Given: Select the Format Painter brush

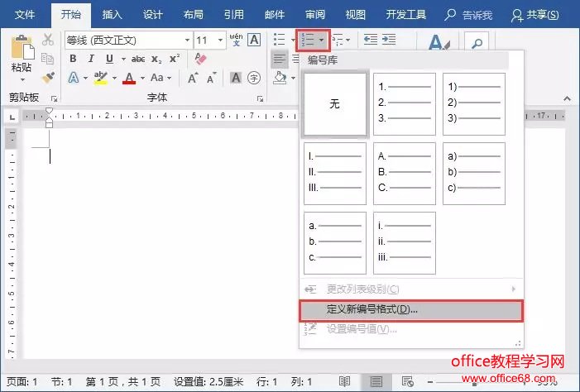Looking at the screenshot, I should pos(48,78).
